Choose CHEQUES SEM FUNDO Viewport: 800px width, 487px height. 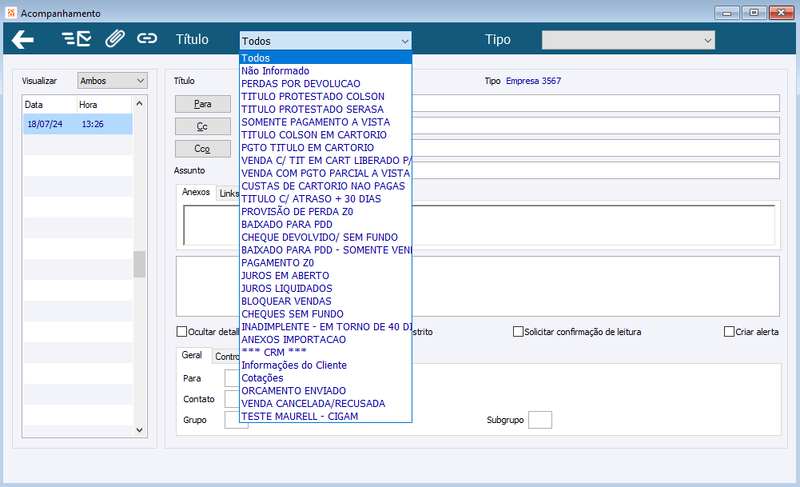(326, 314)
